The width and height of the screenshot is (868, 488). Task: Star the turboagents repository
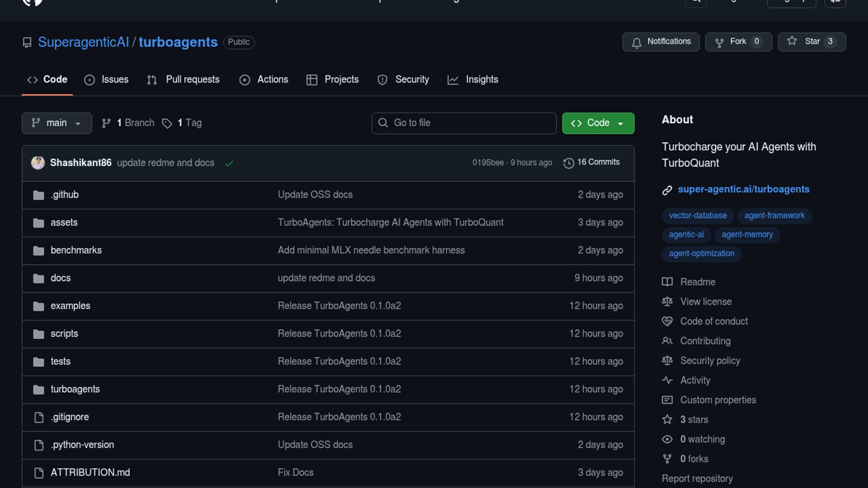click(811, 42)
